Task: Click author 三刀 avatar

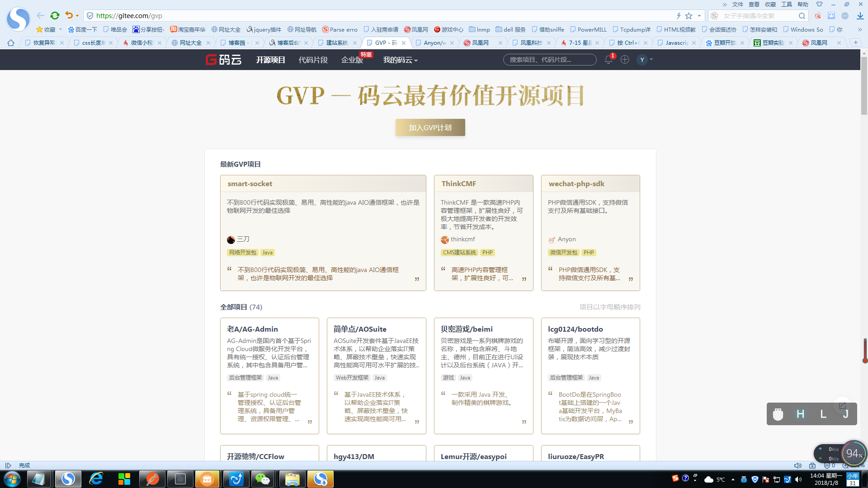Action: pos(231,239)
